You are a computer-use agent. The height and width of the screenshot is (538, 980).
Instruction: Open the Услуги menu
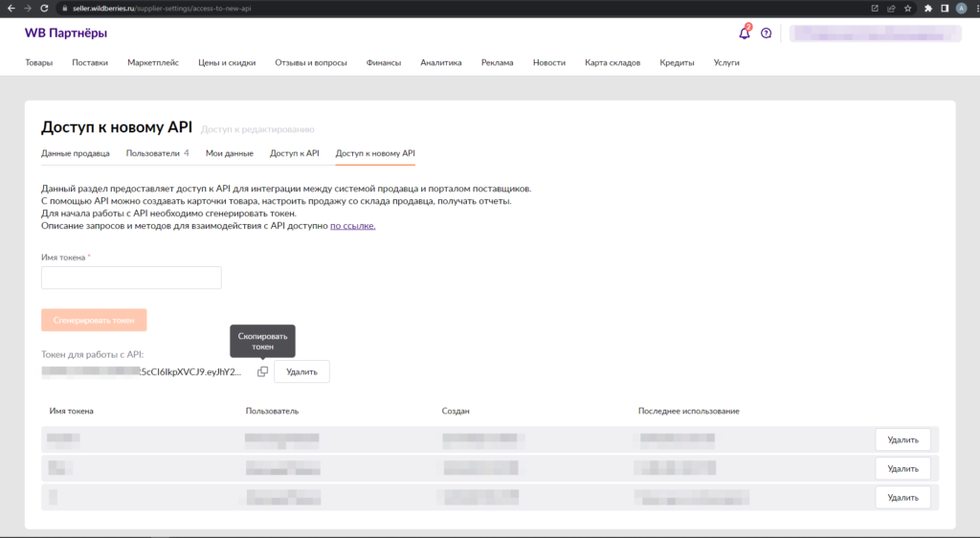(x=726, y=62)
